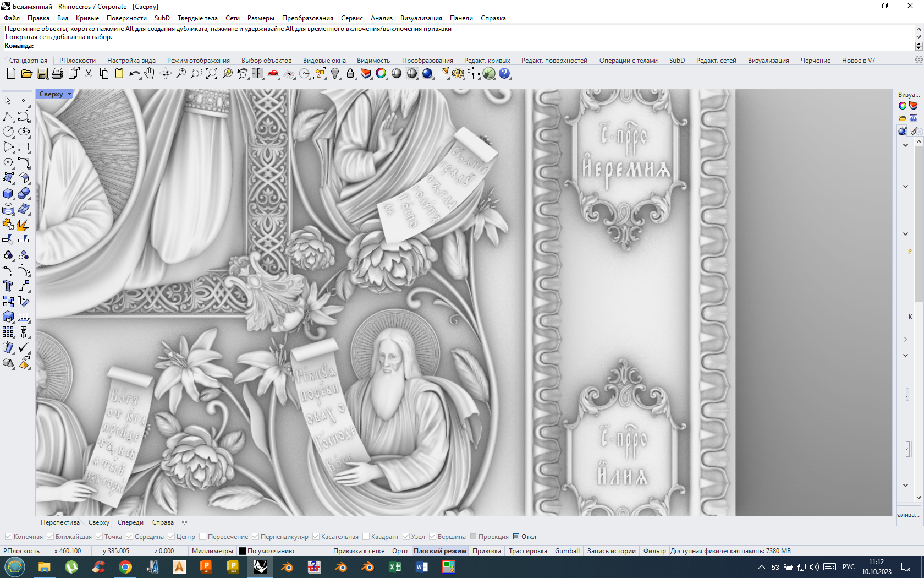Toggle Орто in the status bar
Image resolution: width=924 pixels, height=578 pixels.
pos(400,551)
